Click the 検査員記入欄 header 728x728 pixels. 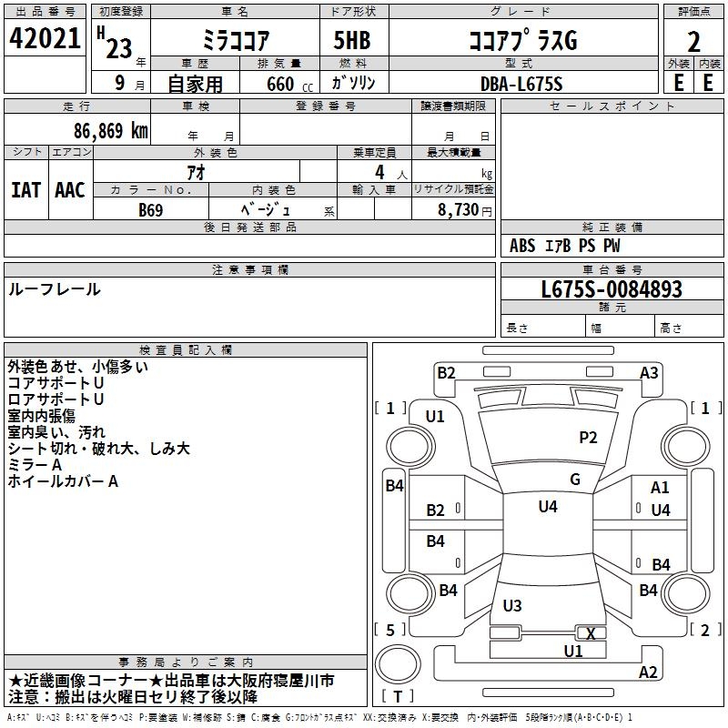(x=186, y=350)
